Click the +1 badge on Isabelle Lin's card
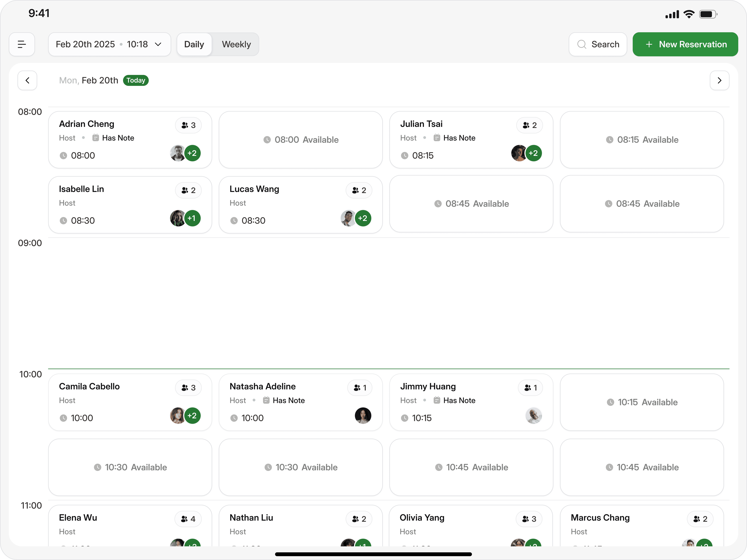Viewport: 747px width, 560px height. [192, 218]
